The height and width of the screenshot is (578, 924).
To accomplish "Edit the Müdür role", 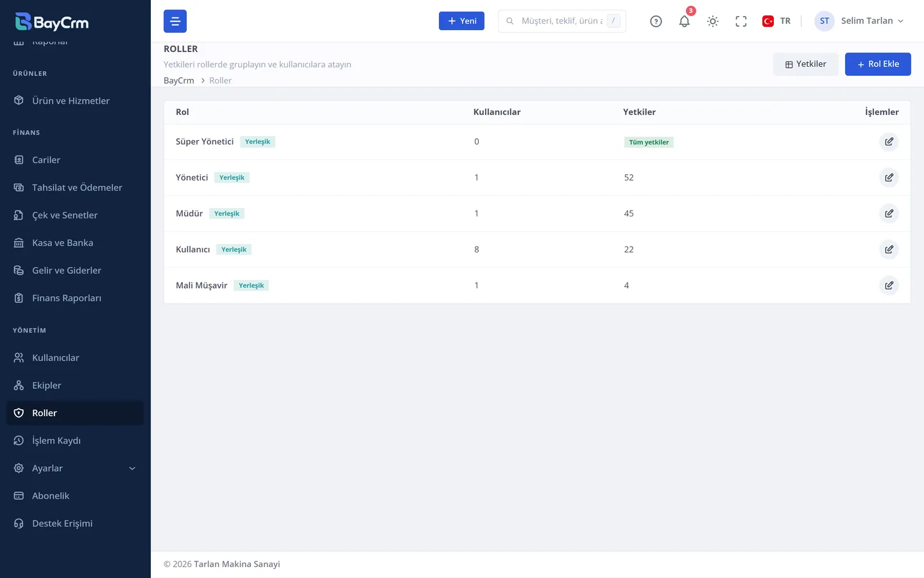I will [x=889, y=214].
